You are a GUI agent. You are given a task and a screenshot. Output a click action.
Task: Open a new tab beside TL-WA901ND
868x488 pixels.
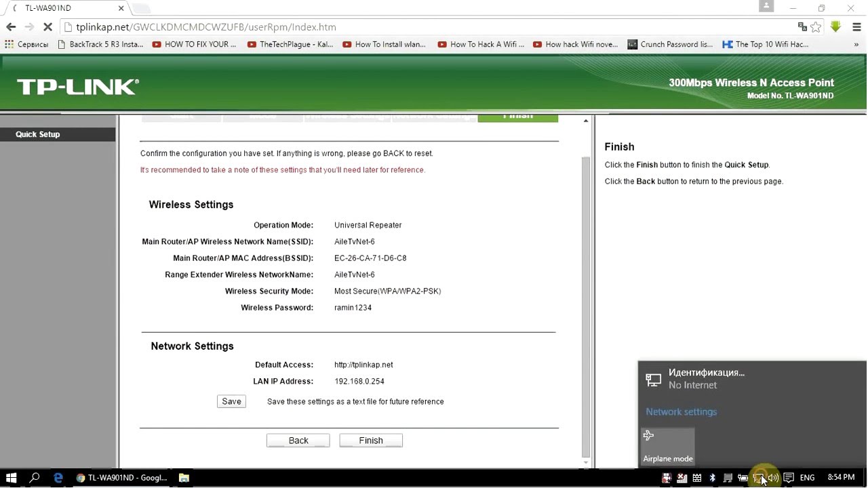(x=141, y=9)
